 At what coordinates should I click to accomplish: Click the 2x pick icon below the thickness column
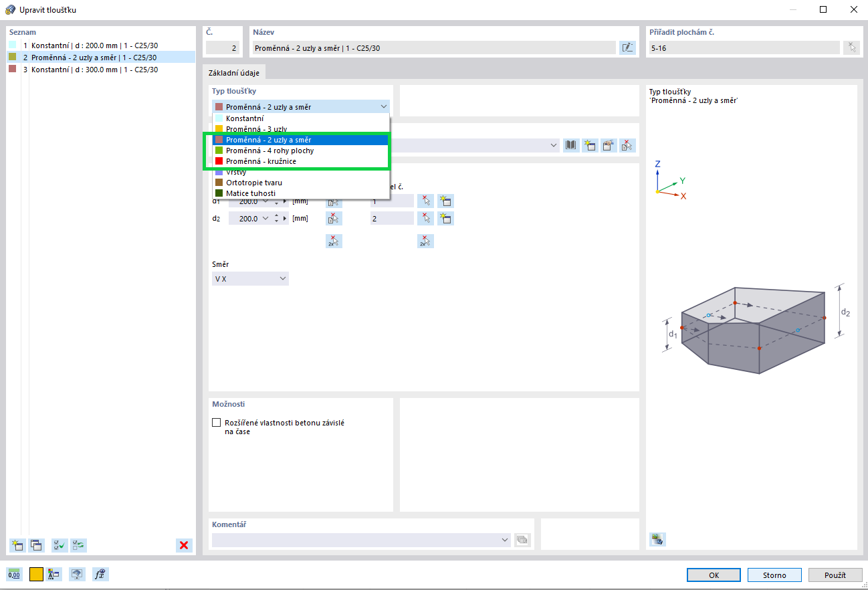tap(334, 241)
